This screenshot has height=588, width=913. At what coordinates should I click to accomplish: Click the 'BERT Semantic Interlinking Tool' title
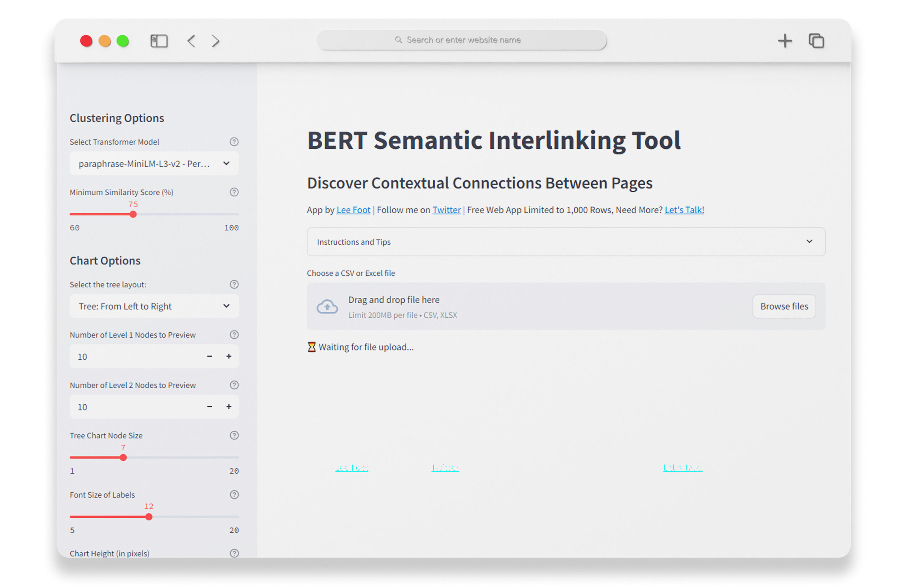pos(494,140)
